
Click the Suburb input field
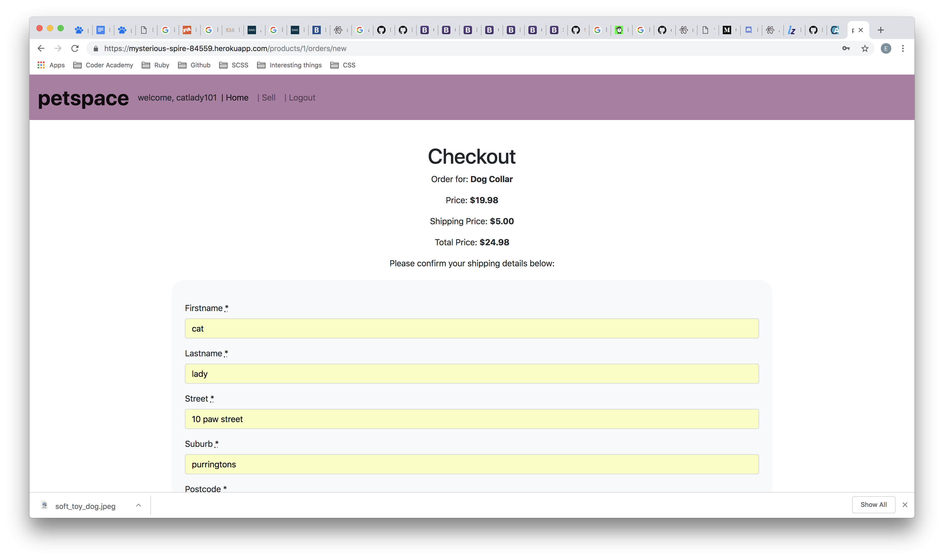[x=472, y=464]
